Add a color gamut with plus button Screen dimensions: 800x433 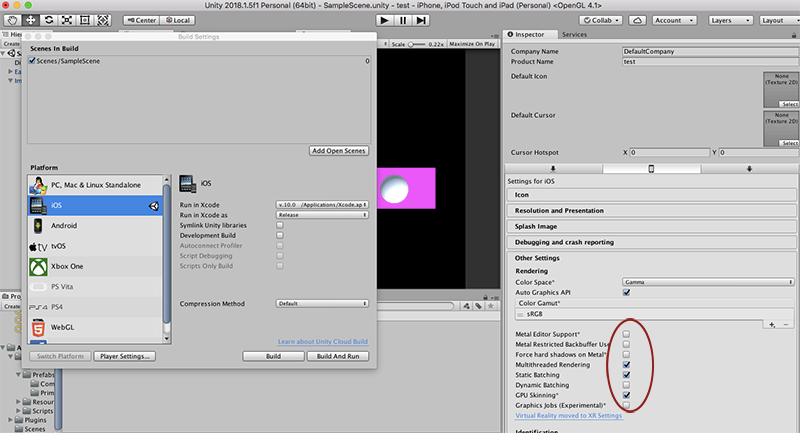click(772, 324)
